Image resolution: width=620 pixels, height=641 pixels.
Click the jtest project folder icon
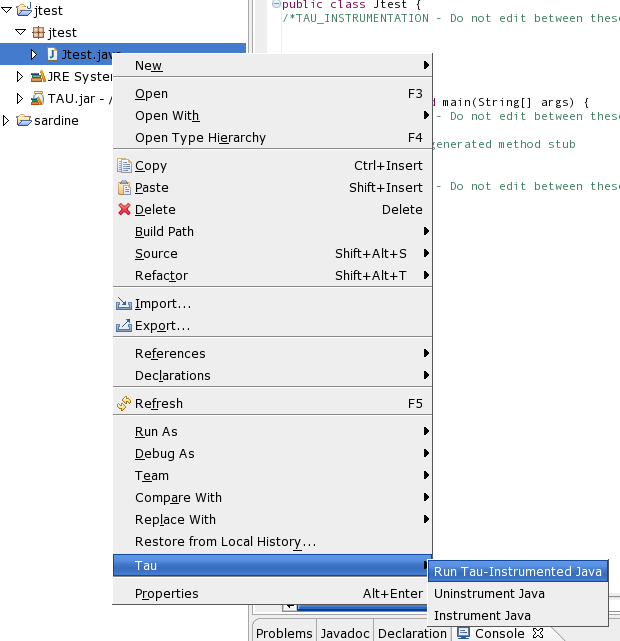(24, 10)
